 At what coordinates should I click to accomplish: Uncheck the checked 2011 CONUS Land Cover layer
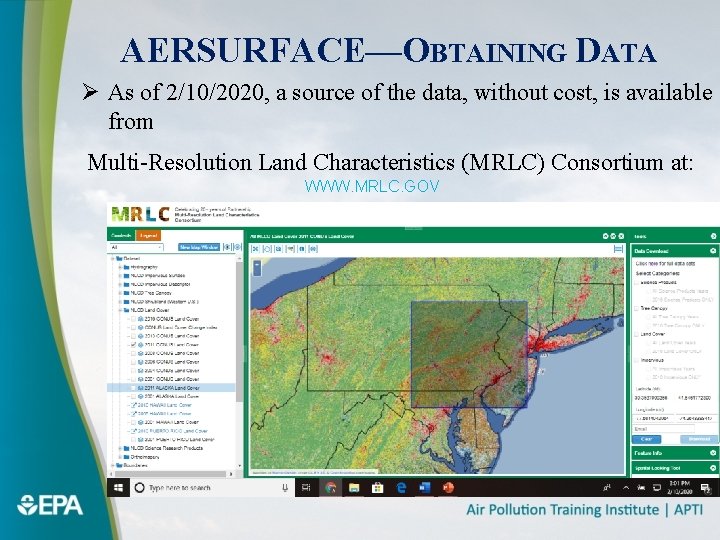pyautogui.click(x=134, y=344)
